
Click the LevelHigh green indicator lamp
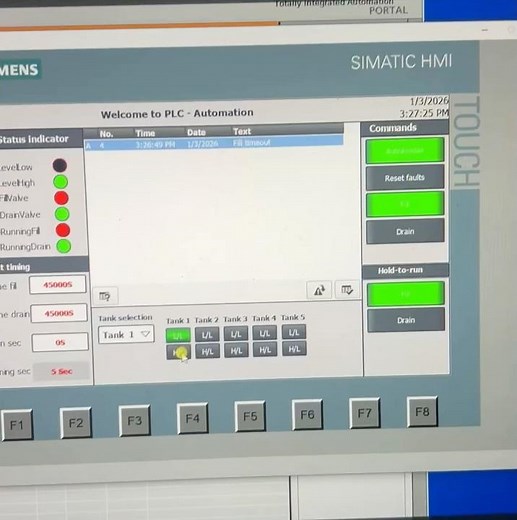pyautogui.click(x=61, y=182)
